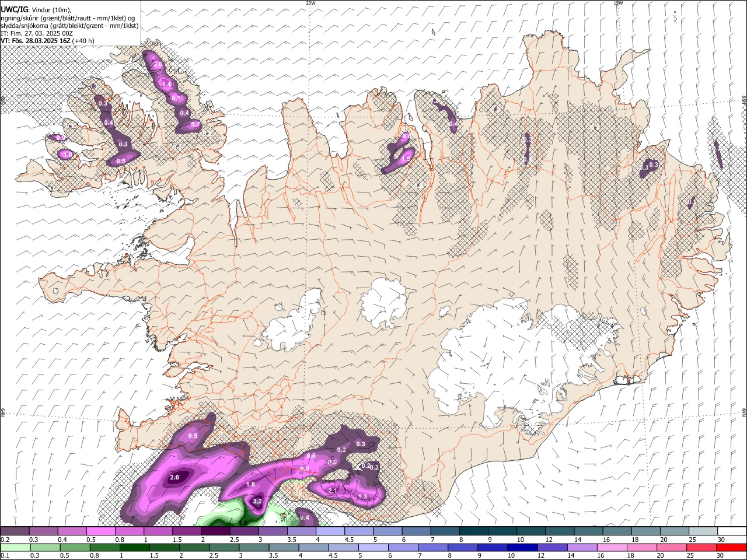Click the IT: Fim. 27. 03. 2025 00Z line
The image size is (747, 560).
37,33
